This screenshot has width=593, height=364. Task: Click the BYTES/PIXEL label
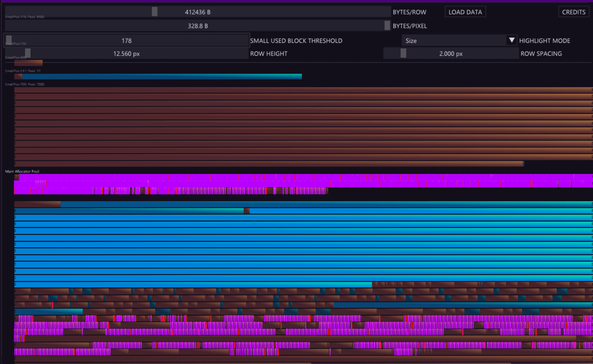[x=410, y=26]
